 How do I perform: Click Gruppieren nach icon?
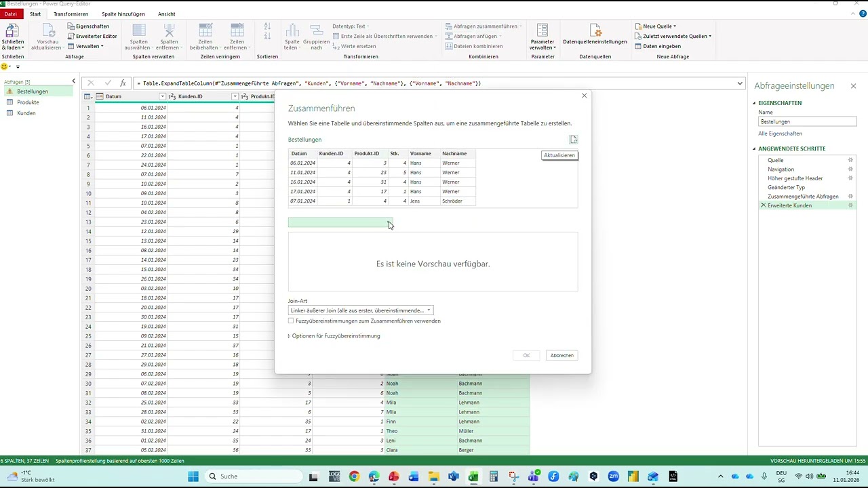317,30
